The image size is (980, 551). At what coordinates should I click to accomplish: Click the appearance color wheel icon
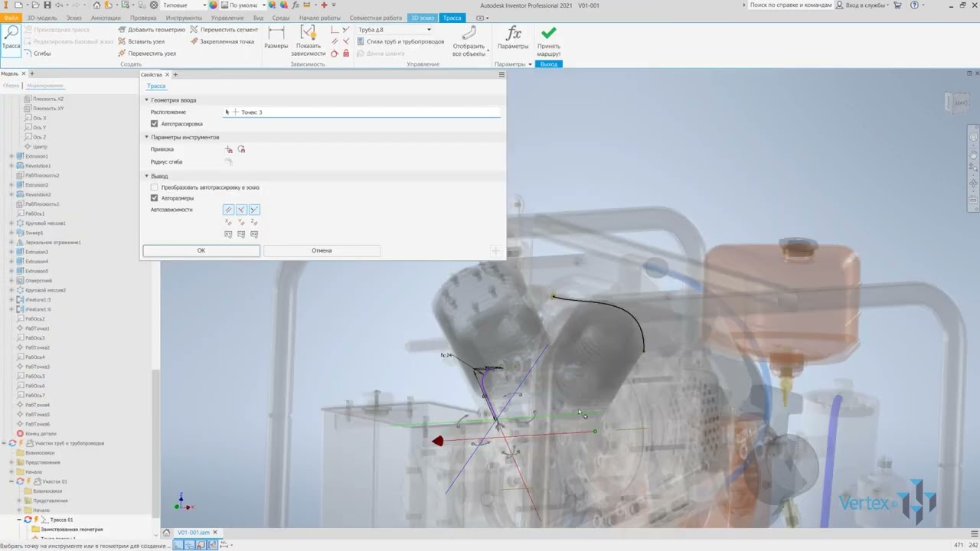point(214,5)
